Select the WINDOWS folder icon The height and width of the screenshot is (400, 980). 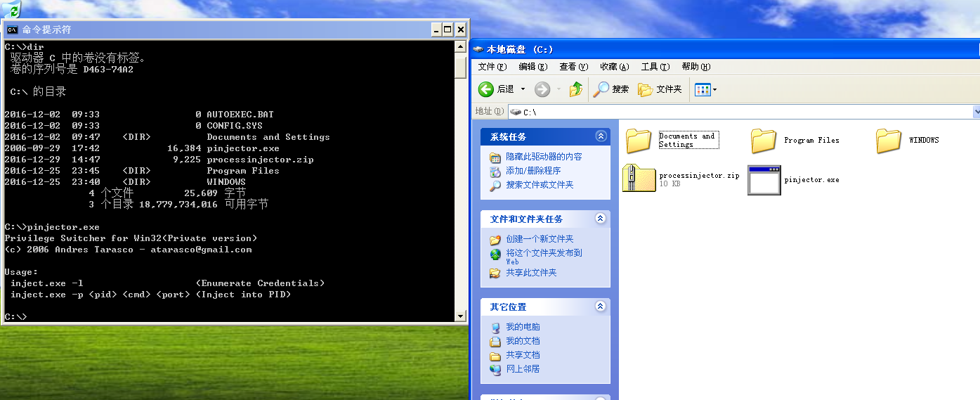(889, 141)
